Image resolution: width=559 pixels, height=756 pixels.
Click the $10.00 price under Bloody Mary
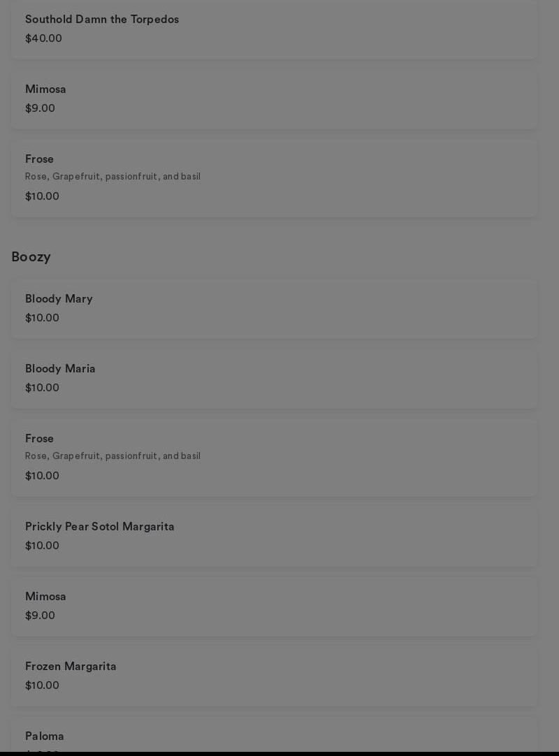(x=42, y=318)
